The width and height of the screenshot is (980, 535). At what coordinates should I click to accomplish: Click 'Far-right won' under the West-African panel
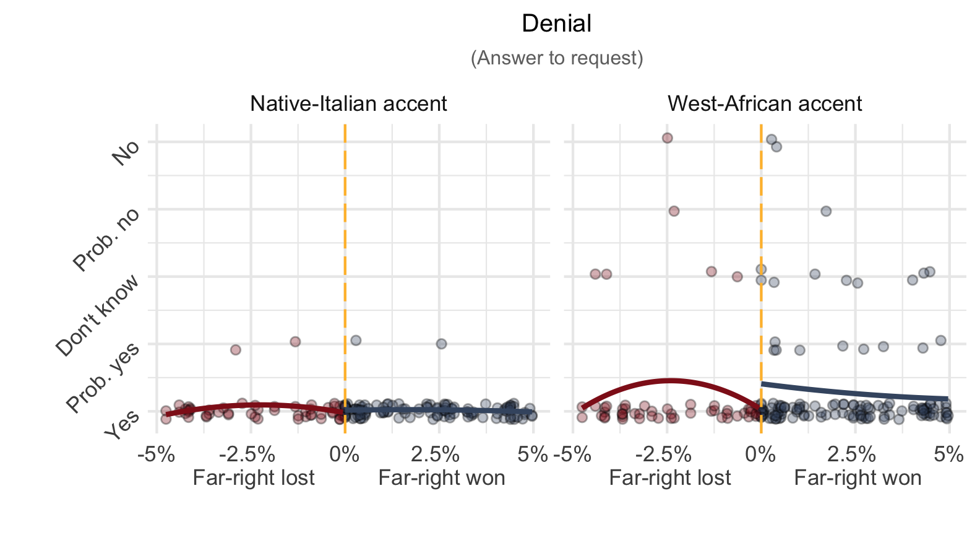[858, 478]
